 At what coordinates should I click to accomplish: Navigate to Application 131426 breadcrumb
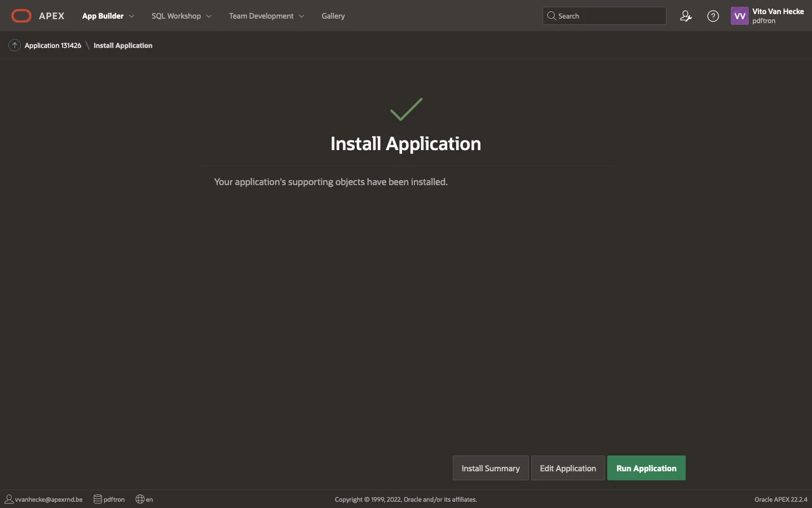pyautogui.click(x=53, y=45)
